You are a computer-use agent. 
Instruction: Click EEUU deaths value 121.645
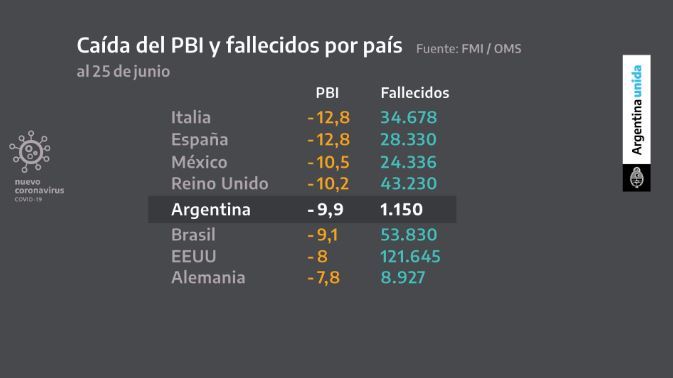[x=410, y=257]
